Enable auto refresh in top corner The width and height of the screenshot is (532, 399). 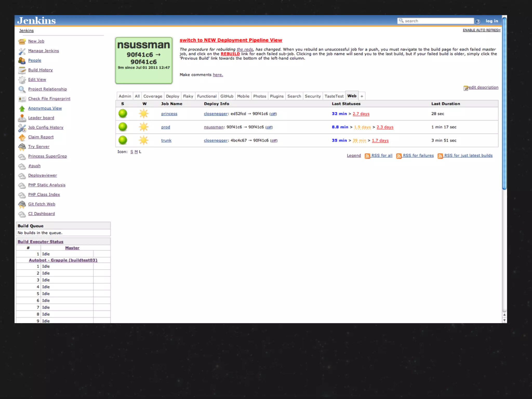click(481, 30)
